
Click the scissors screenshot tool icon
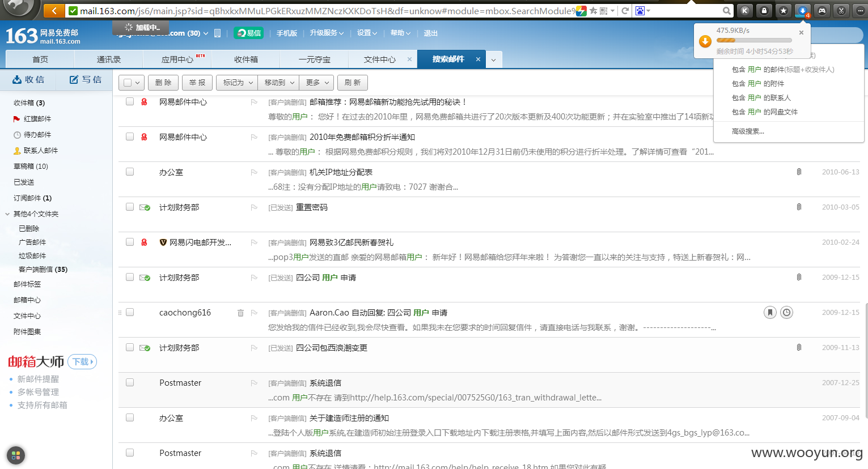click(841, 10)
